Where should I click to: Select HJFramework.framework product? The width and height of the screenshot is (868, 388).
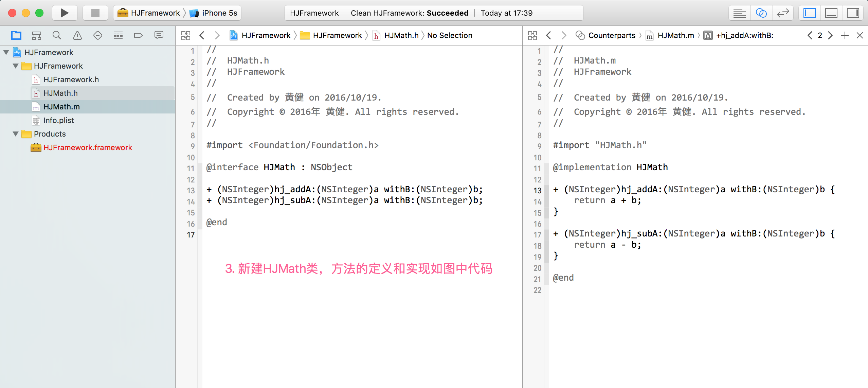(x=88, y=147)
